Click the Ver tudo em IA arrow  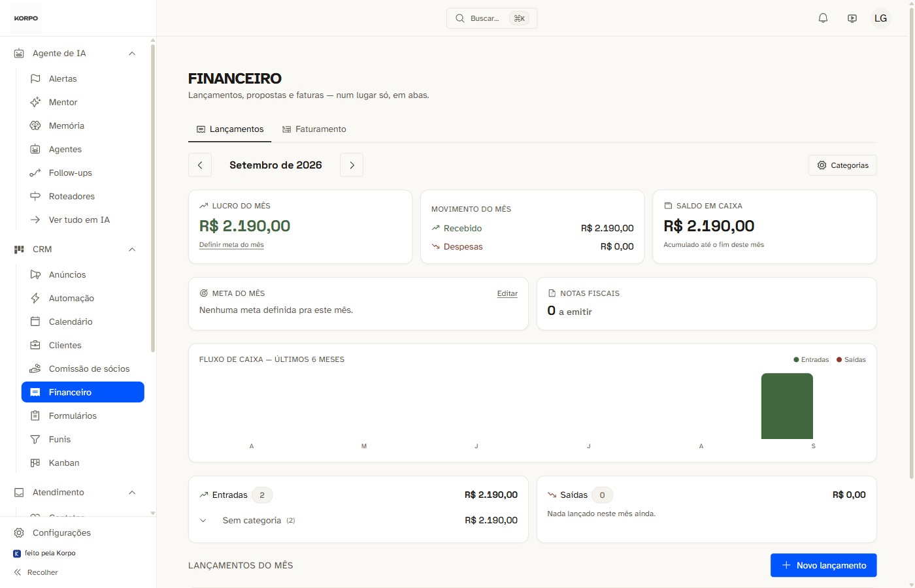click(x=35, y=220)
